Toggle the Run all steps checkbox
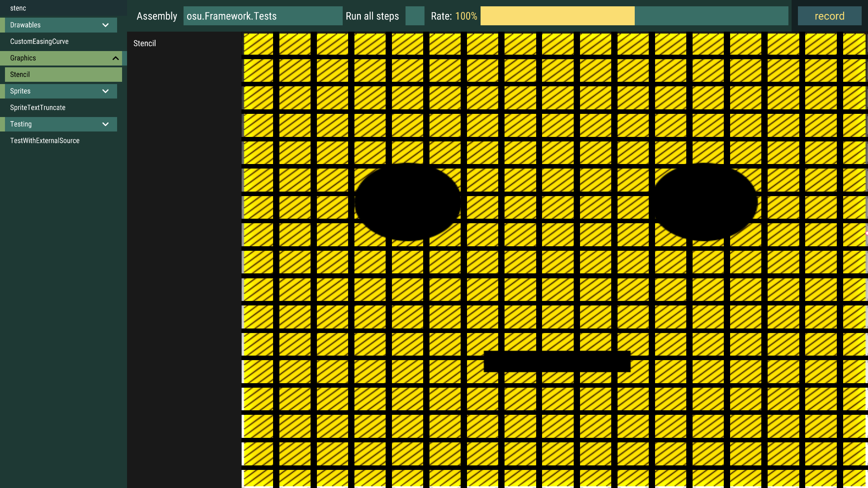Screen dimensions: 868x488 [415, 16]
